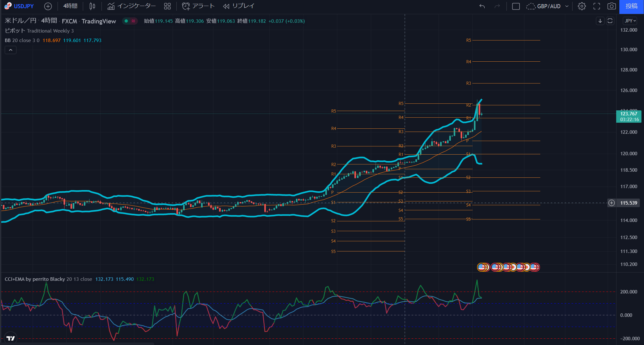Click the 123.767 current price label
The image size is (644, 345).
click(x=629, y=116)
